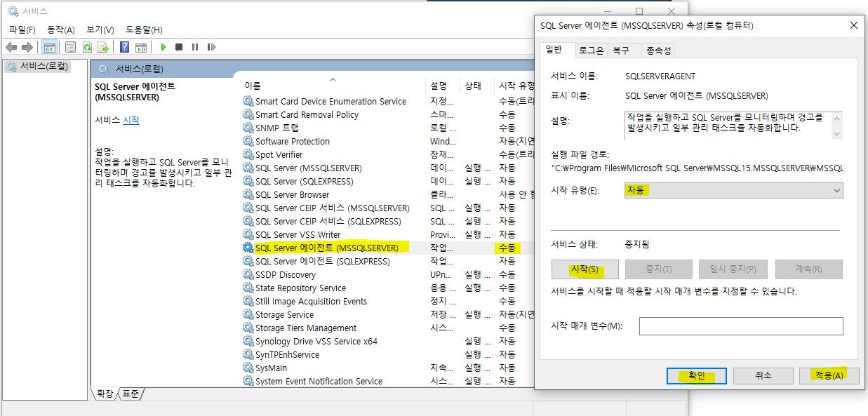Select SQL Server 에이전트 (MSSQLSERVER) row
The height and width of the screenshot is (416, 868).
click(x=388, y=248)
